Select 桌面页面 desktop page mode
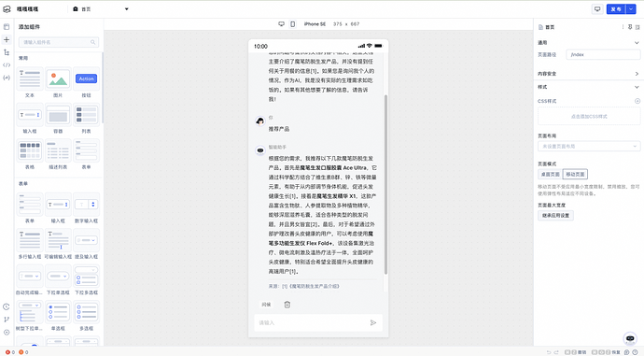 pos(550,175)
